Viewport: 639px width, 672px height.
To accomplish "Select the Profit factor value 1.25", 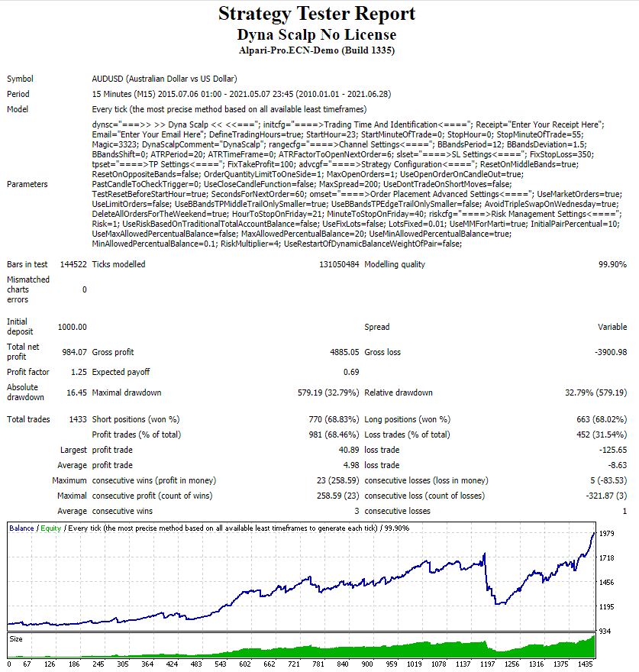I will point(79,372).
